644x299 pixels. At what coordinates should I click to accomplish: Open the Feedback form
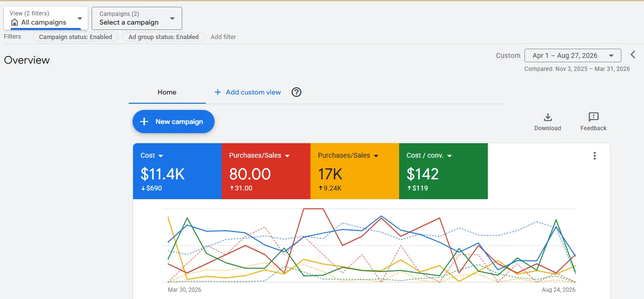[593, 122]
